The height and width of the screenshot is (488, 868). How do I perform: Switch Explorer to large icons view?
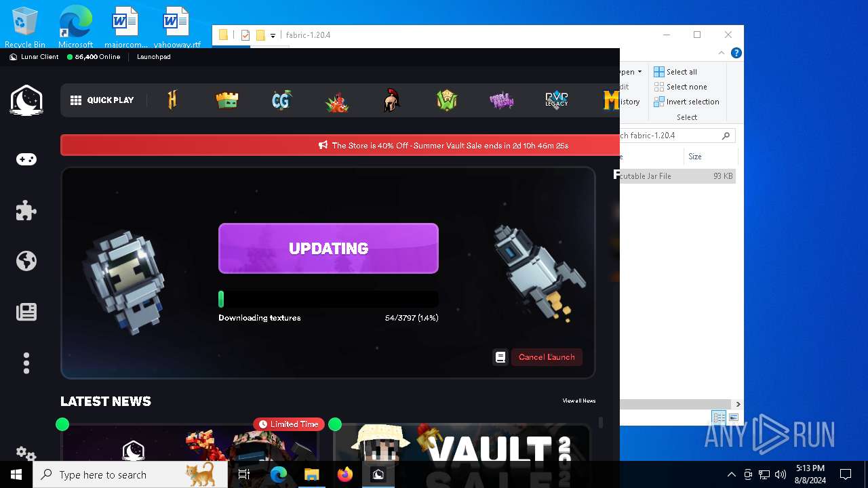click(x=733, y=418)
